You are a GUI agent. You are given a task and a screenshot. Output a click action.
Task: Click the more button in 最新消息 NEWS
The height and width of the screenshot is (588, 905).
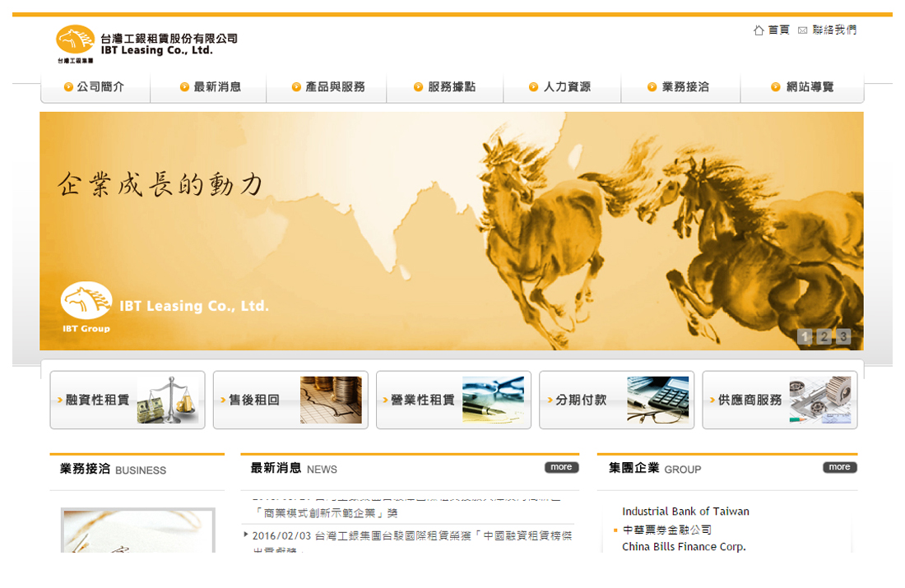pyautogui.click(x=561, y=467)
